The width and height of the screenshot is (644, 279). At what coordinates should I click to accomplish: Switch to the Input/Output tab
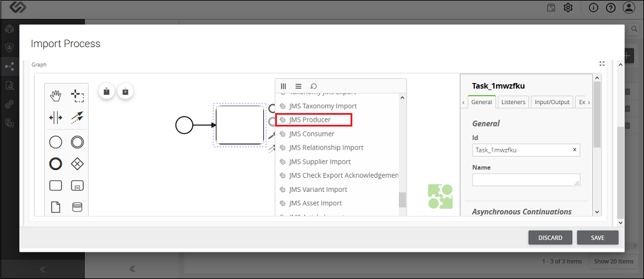point(552,102)
